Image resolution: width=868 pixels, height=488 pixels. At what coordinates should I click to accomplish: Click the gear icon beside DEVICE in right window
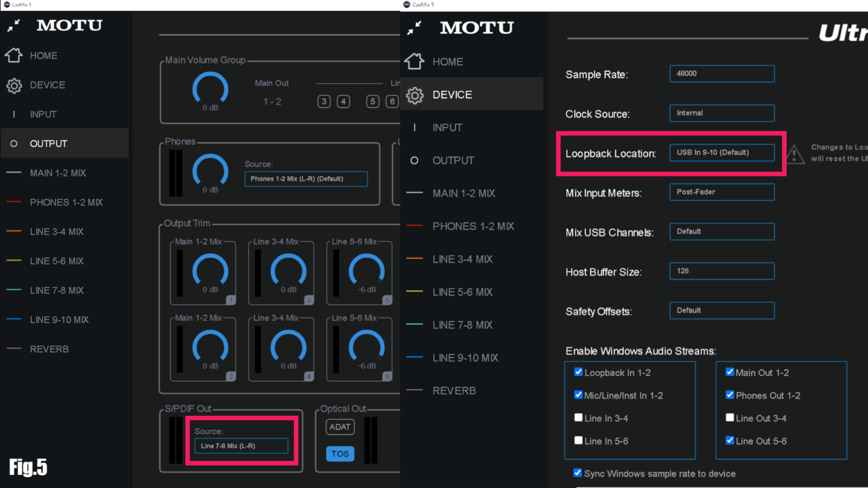[415, 95]
